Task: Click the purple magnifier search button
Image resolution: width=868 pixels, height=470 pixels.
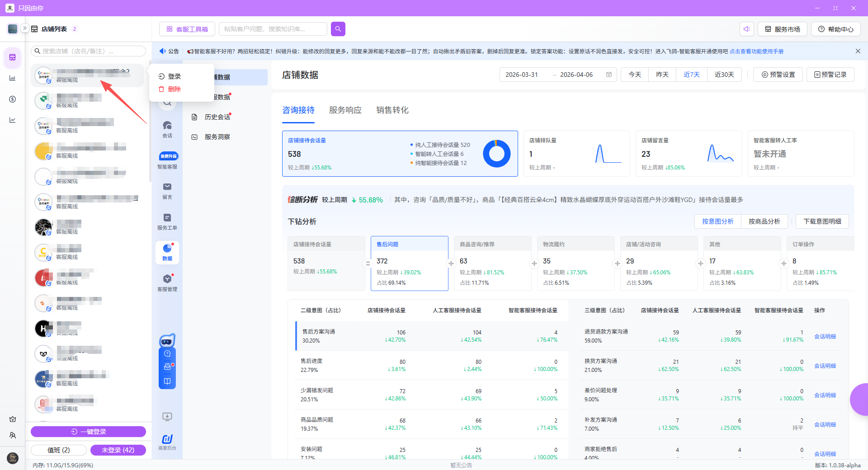Action: [x=338, y=29]
